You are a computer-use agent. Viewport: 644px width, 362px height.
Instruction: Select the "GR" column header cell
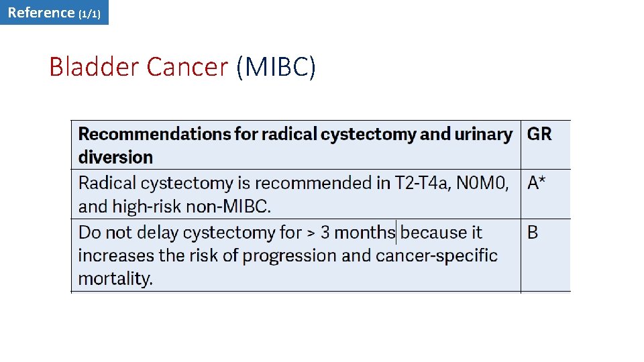click(539, 134)
